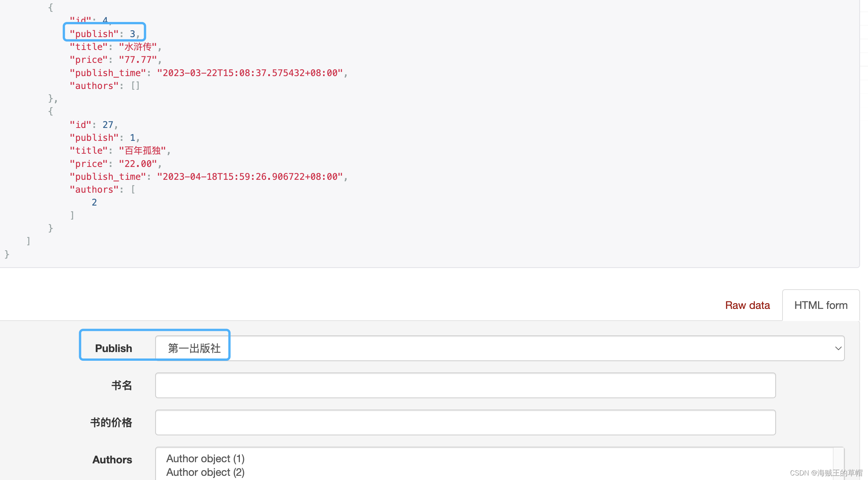Screen dimensions: 868x480
Task: Click the Publish dropdown chevron arrow
Action: click(x=838, y=348)
